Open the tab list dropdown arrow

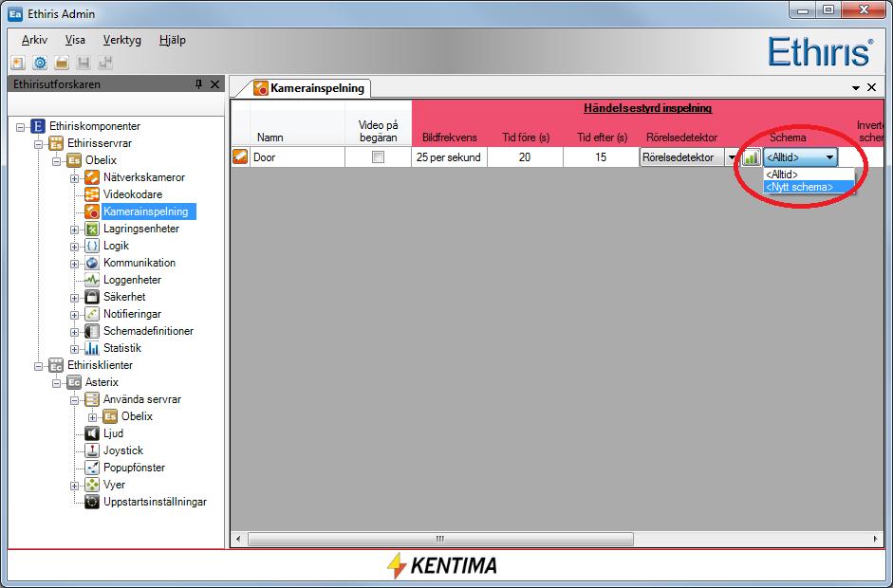pos(855,88)
